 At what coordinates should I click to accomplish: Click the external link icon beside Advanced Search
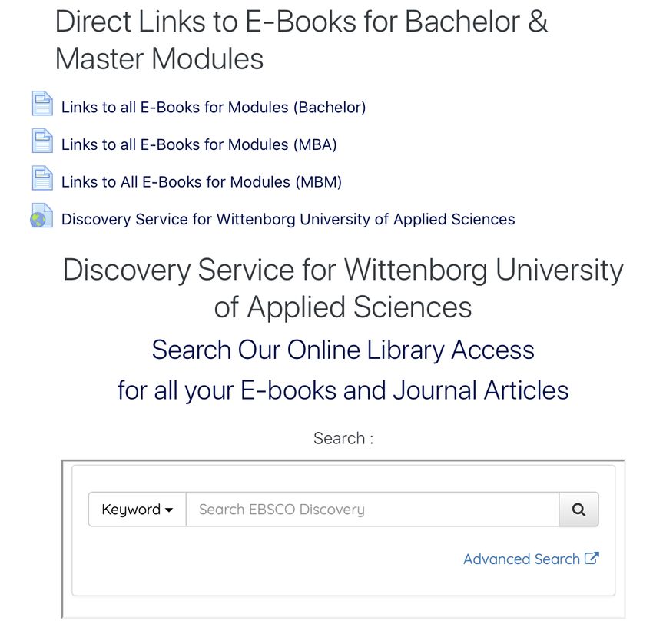(x=592, y=558)
